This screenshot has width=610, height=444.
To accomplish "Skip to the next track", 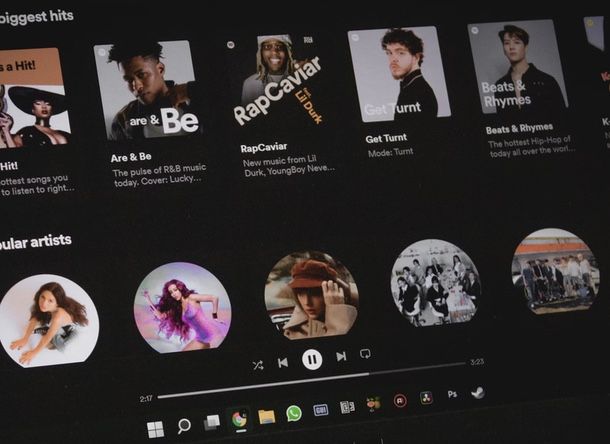I will tap(341, 356).
